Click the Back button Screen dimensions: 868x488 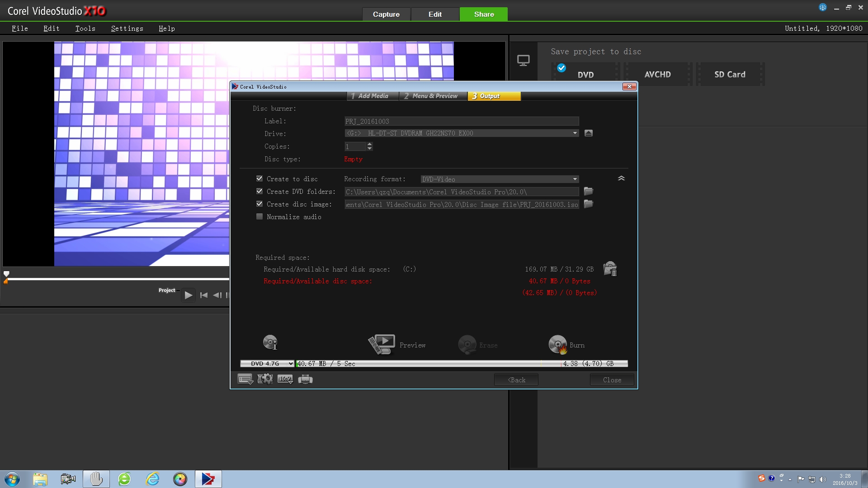(x=516, y=380)
